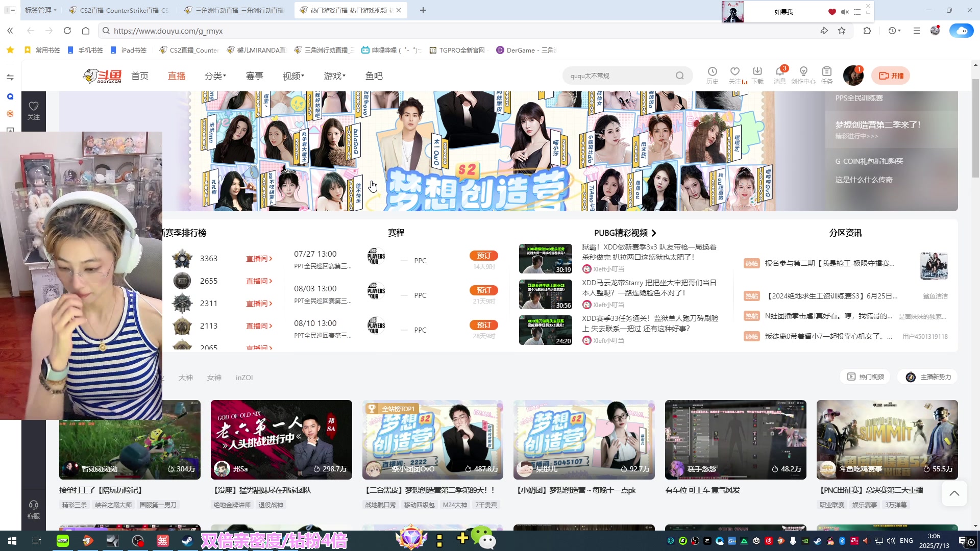Open the 邦Sa stream thumbnail
980x551 pixels.
pos(281,440)
